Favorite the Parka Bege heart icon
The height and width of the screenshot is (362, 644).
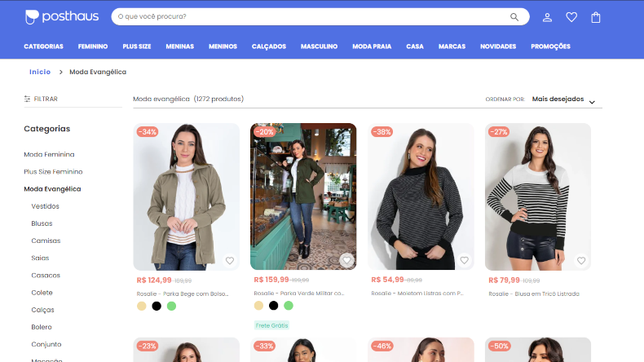click(x=230, y=261)
